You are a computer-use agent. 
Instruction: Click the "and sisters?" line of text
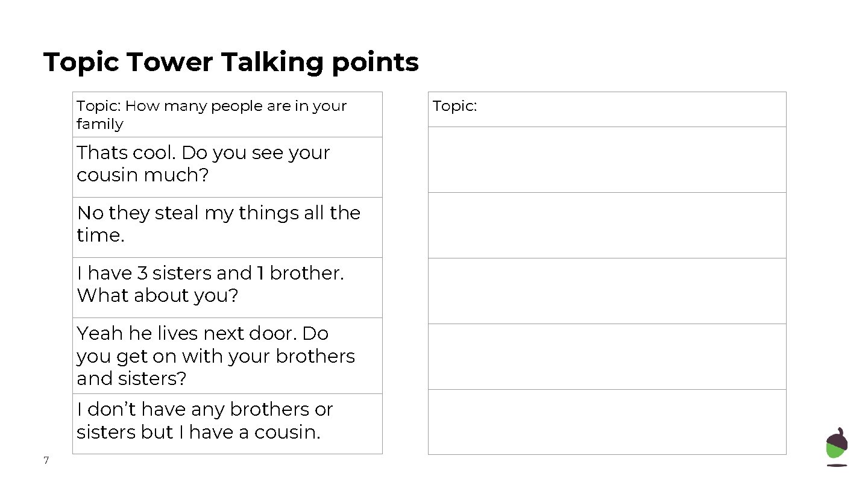(x=131, y=378)
